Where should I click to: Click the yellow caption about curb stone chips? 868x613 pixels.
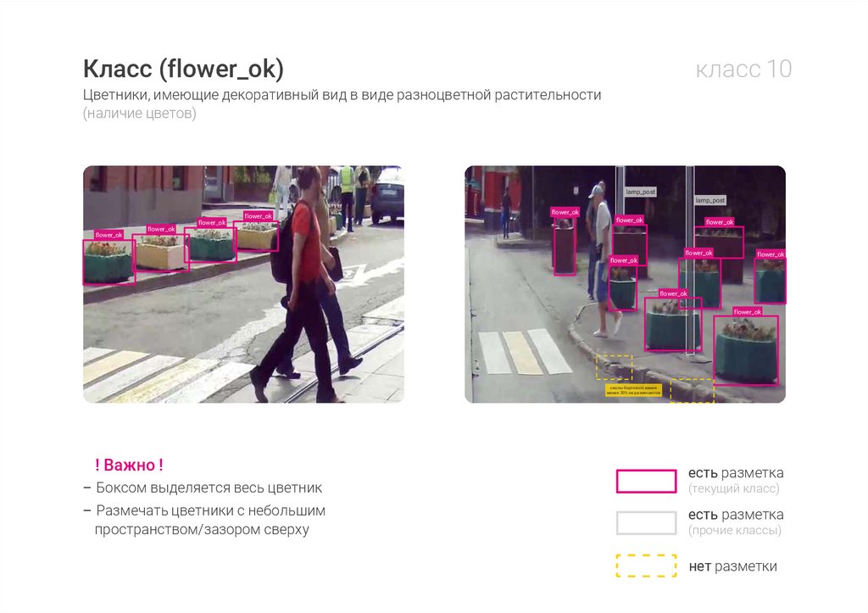(632, 390)
